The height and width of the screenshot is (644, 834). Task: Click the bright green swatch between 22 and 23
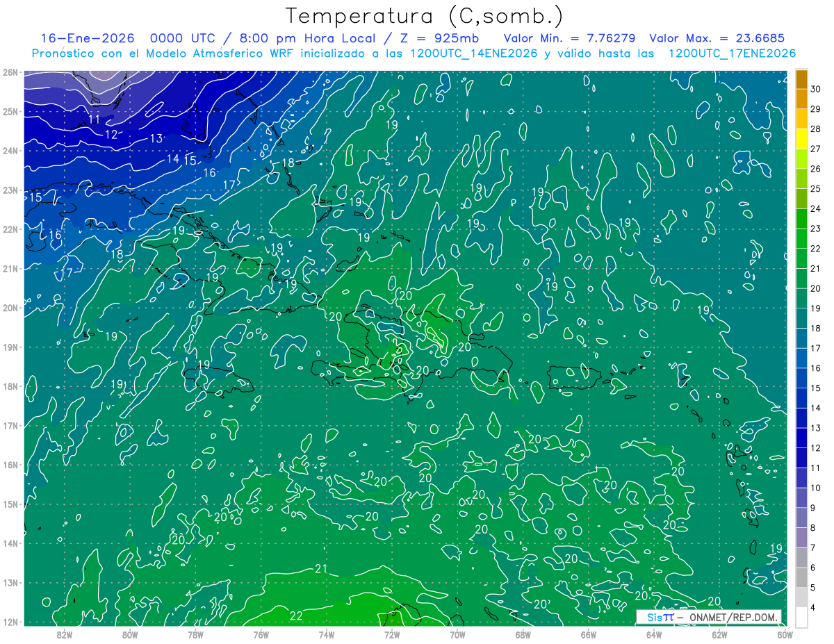click(801, 238)
